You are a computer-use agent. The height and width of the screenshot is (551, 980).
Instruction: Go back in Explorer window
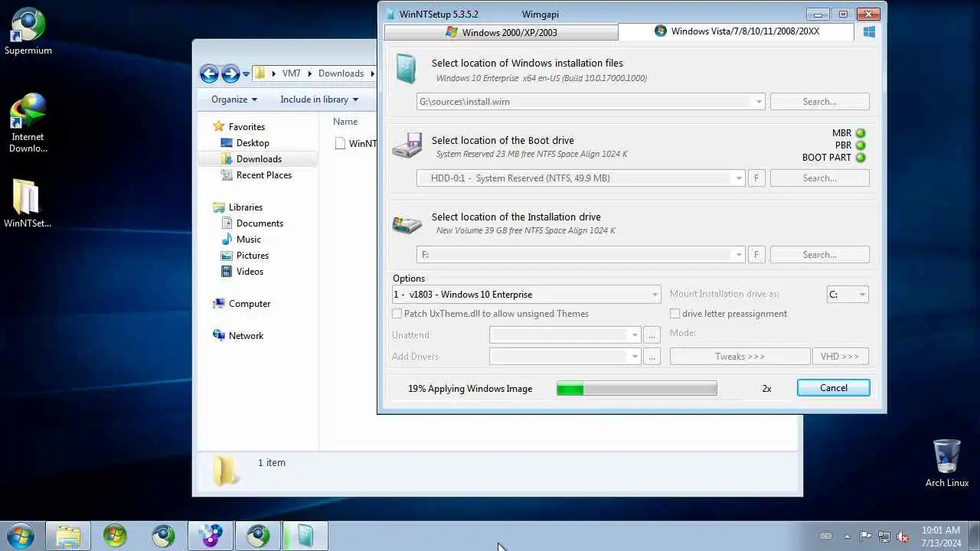tap(209, 73)
